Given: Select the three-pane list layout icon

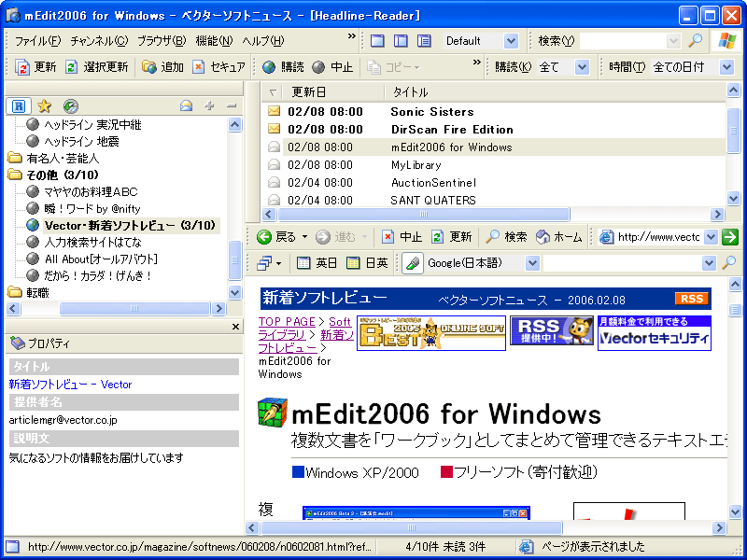Looking at the screenshot, I should (x=424, y=41).
